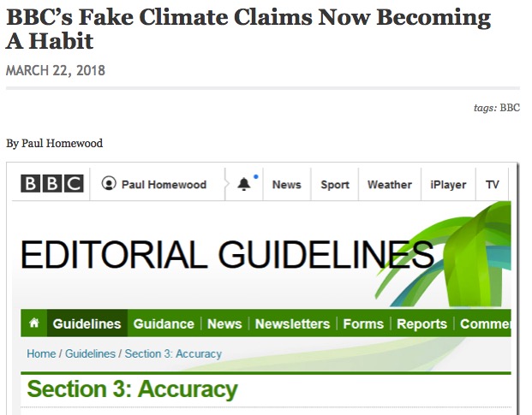The width and height of the screenshot is (532, 415).
Task: Click the BBC tag link
Action: (510, 108)
